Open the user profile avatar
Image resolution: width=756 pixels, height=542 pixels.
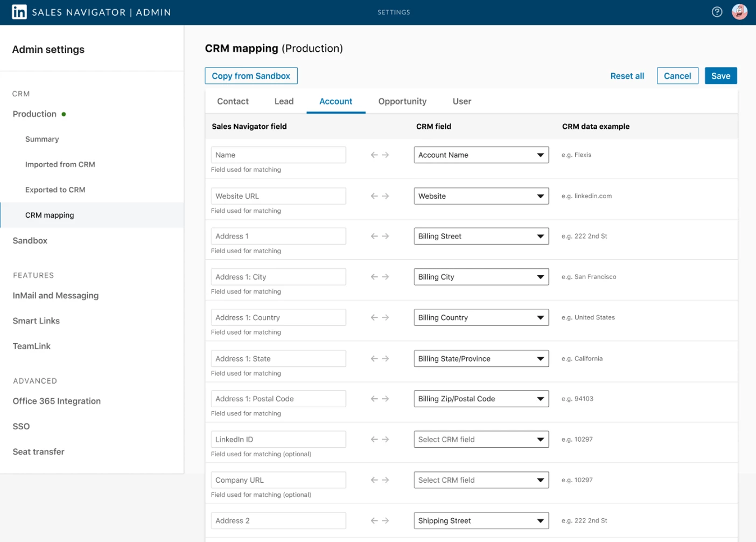[x=739, y=12]
